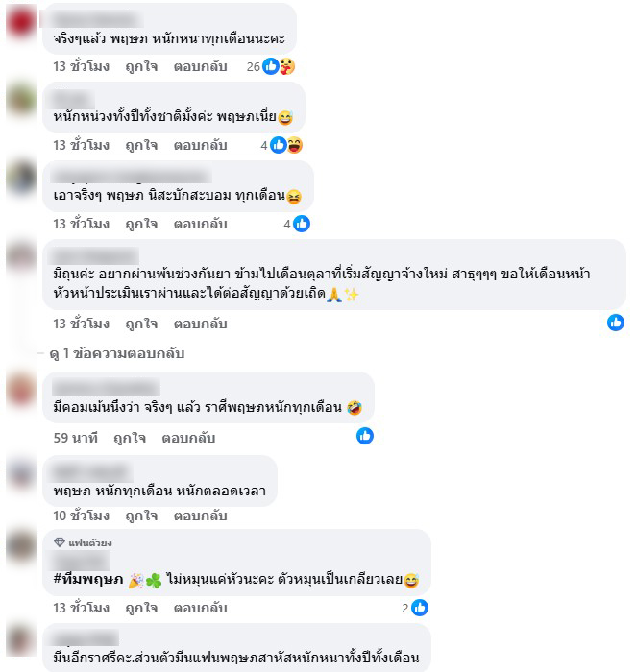Click ถูกใจ under the first comment
Image resolution: width=636 pixels, height=672 pixels.
[141, 67]
